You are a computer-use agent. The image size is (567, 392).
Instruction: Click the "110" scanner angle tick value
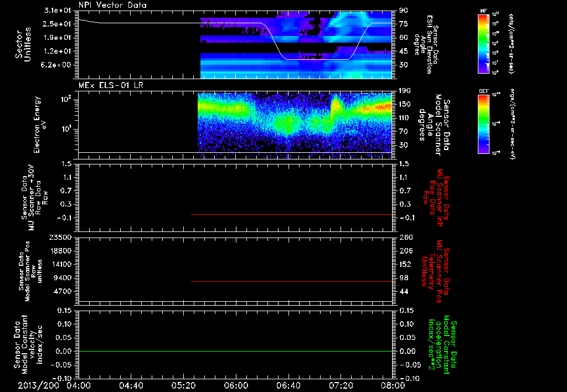tap(405, 118)
